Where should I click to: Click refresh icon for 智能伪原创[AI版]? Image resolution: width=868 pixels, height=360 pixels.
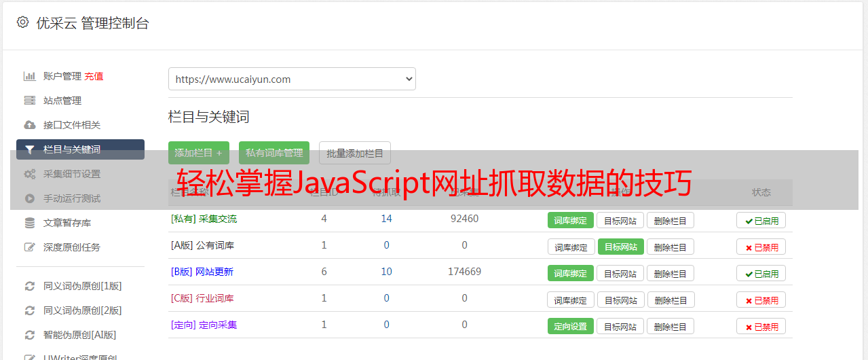point(29,335)
